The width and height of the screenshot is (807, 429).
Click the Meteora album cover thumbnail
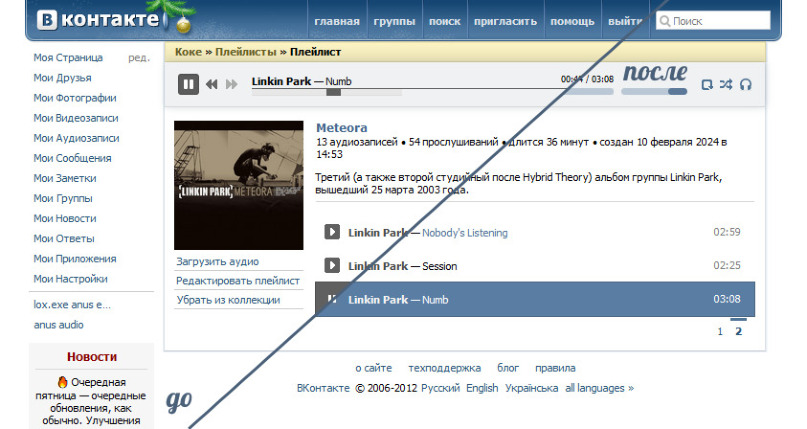point(239,185)
